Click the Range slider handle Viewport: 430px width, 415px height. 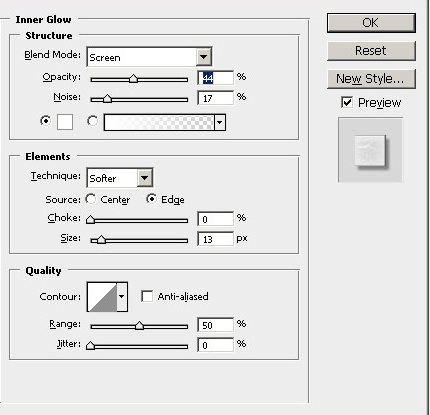tap(139, 325)
